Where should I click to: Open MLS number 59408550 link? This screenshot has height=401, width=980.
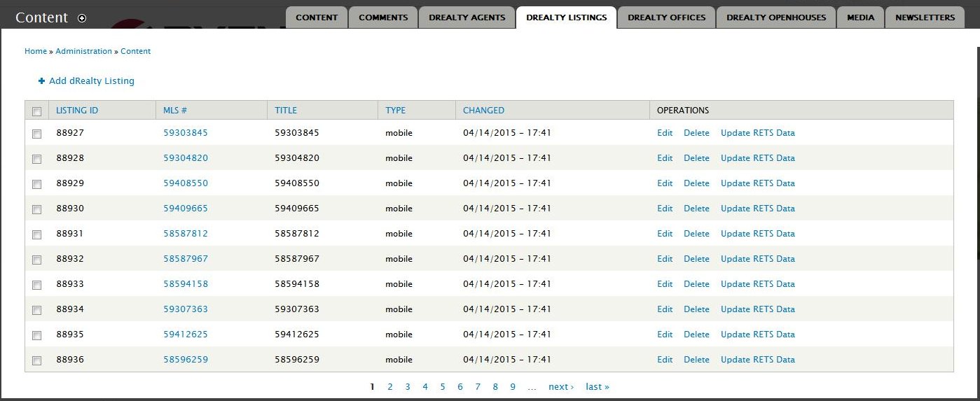186,183
